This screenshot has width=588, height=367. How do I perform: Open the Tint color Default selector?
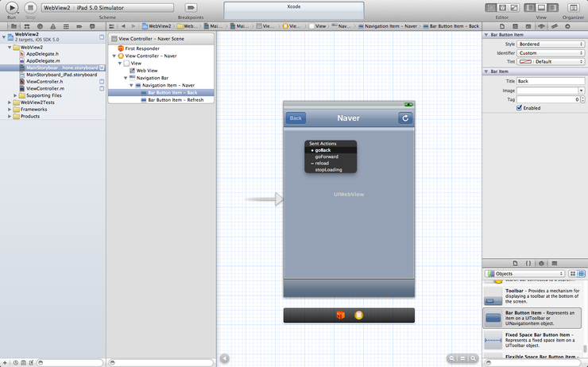coord(551,61)
